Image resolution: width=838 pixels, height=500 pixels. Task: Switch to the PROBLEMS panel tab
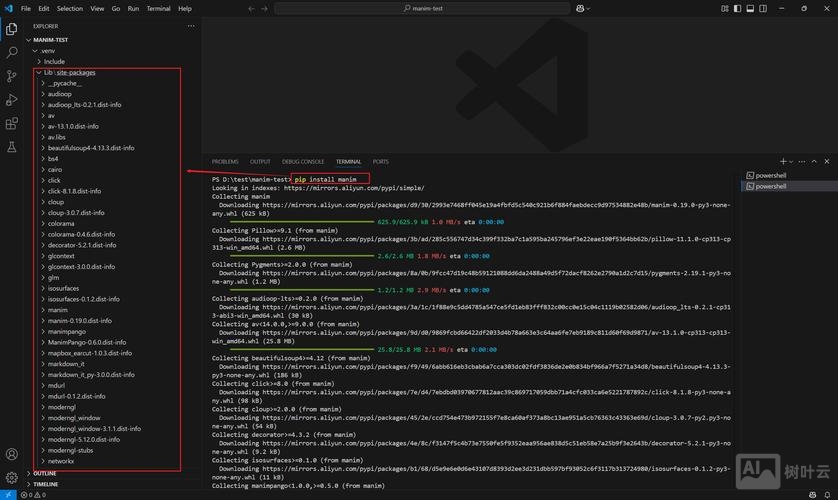[x=225, y=161]
